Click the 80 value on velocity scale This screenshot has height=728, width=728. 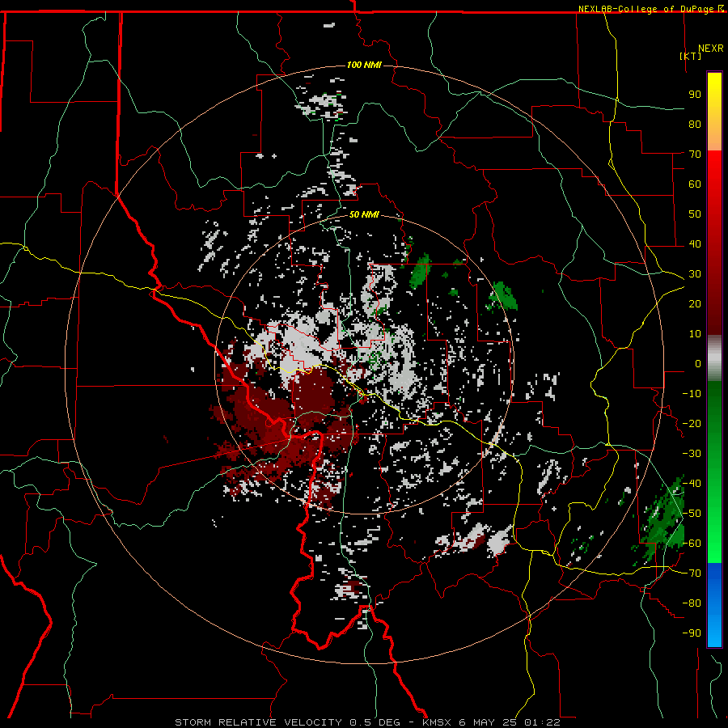point(695,125)
